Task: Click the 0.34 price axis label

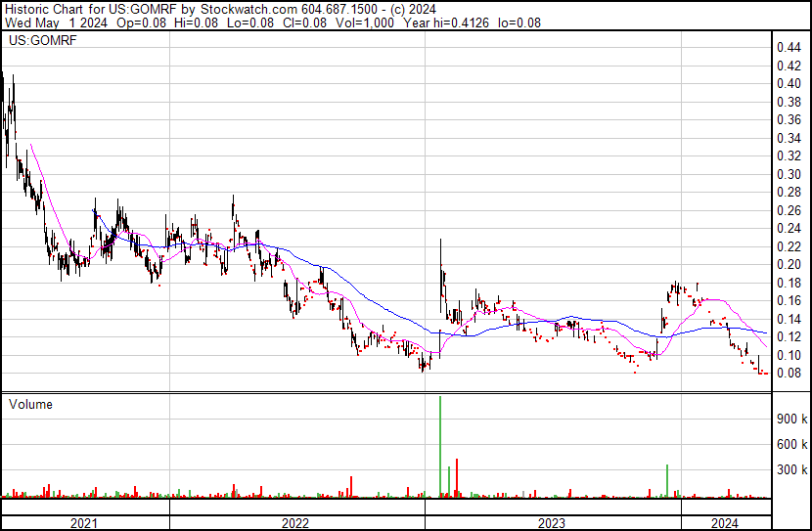Action: (x=789, y=138)
